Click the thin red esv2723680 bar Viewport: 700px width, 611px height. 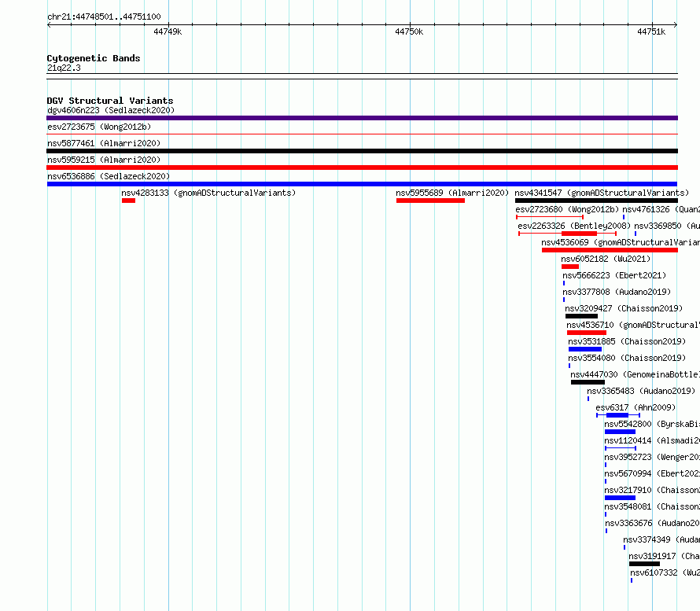pos(550,217)
